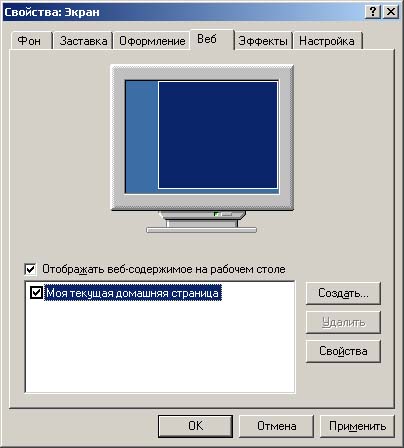Apply settings with the Применить button
This screenshot has height=448, width=404.
point(357,426)
